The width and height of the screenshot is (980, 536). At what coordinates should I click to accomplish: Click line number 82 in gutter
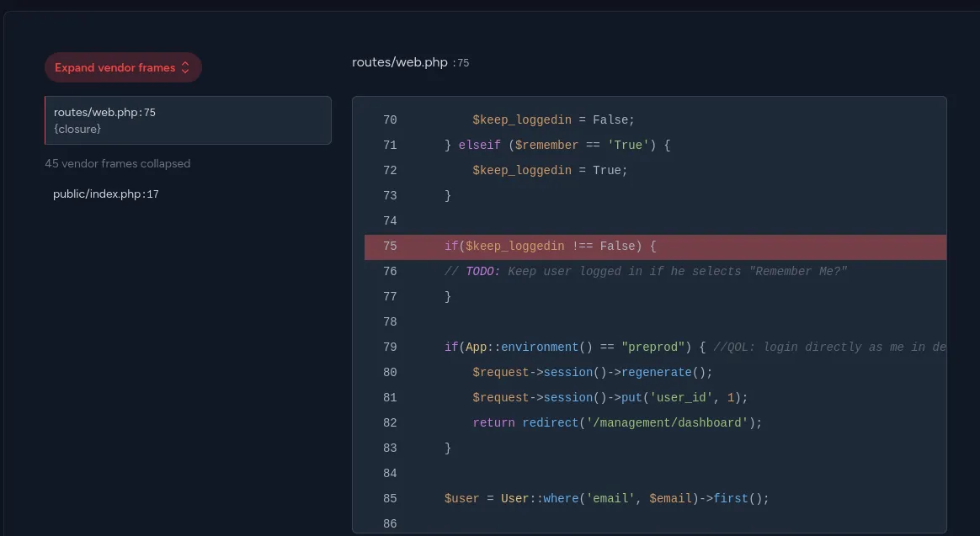click(390, 423)
